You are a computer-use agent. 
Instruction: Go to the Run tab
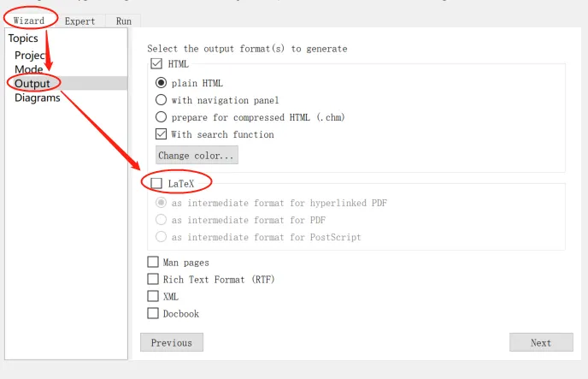(x=124, y=21)
